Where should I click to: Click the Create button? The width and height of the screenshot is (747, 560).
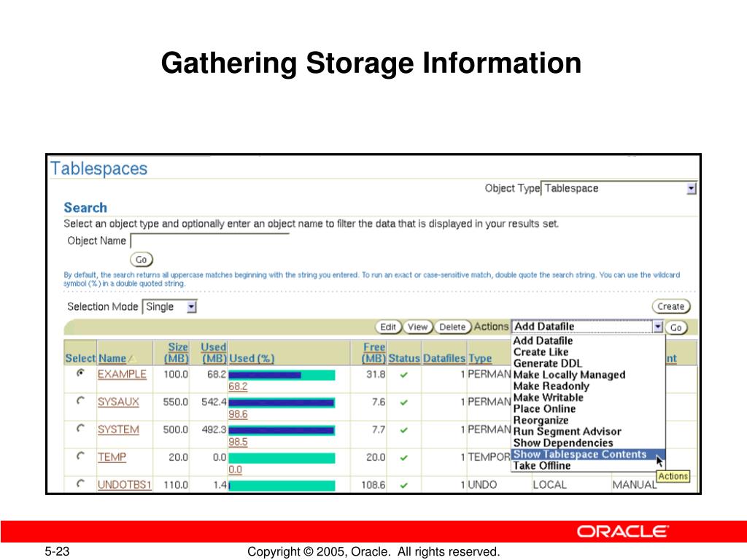(x=671, y=307)
